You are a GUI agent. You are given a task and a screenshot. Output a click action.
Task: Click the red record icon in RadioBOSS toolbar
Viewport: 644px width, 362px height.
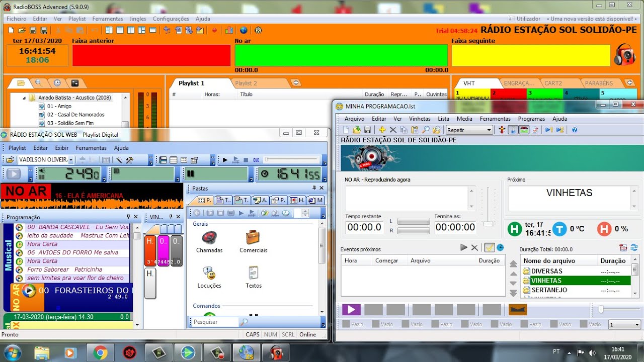coord(214,30)
